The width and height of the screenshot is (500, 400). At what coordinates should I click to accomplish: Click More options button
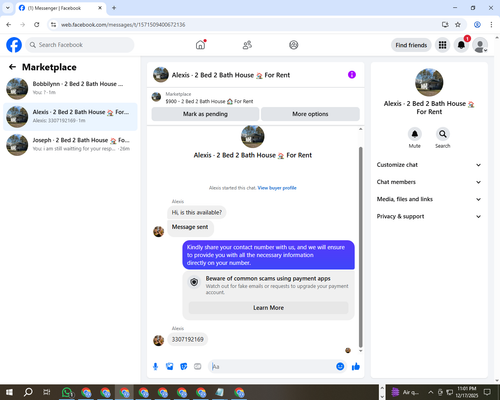tap(310, 114)
